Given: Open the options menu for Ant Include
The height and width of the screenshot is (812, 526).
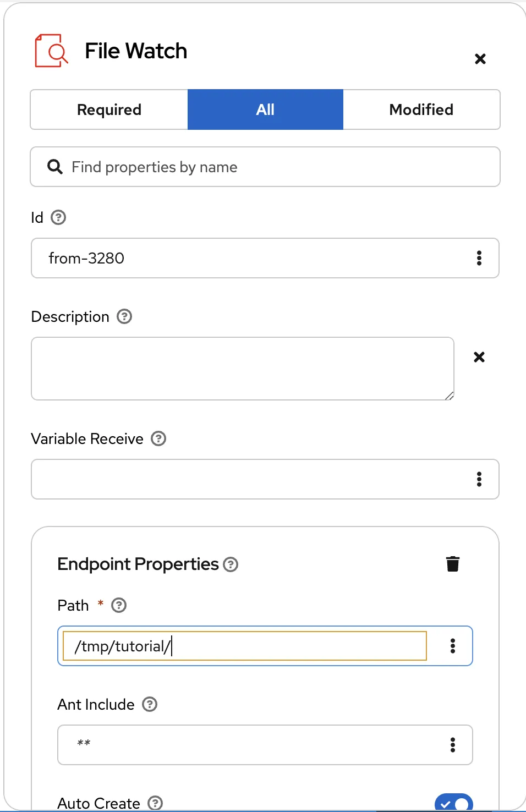Looking at the screenshot, I should point(453,745).
